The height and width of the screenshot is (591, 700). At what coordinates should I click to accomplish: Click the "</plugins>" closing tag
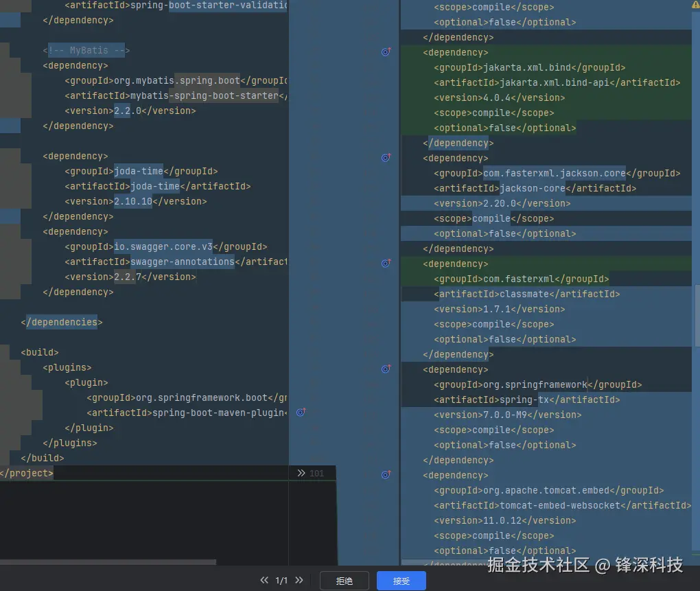[69, 443]
